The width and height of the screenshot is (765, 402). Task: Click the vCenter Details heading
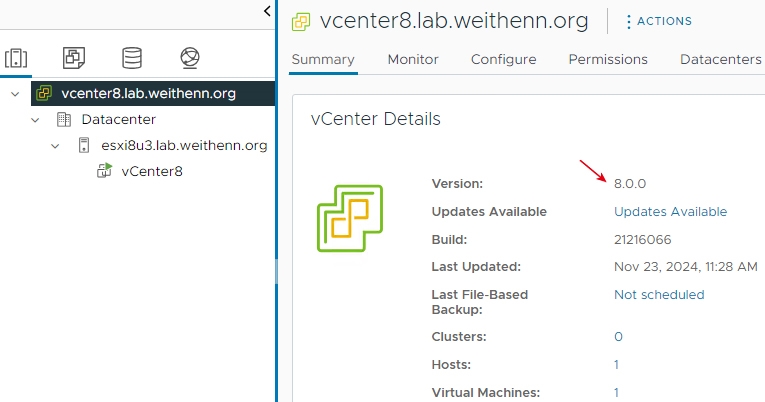tap(376, 119)
